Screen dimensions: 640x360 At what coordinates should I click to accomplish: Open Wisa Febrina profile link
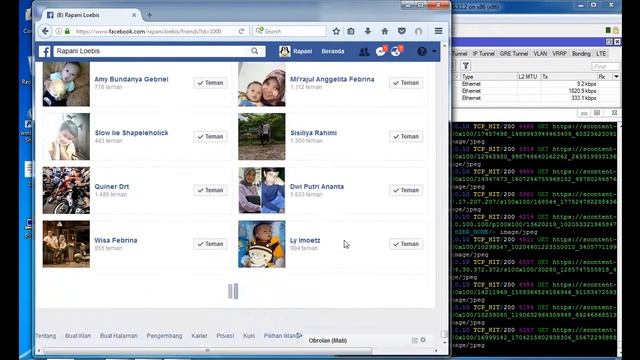[x=116, y=240]
